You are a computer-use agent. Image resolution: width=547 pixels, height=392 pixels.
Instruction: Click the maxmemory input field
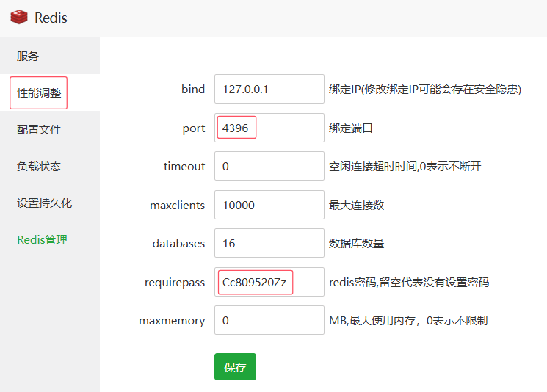click(x=269, y=321)
